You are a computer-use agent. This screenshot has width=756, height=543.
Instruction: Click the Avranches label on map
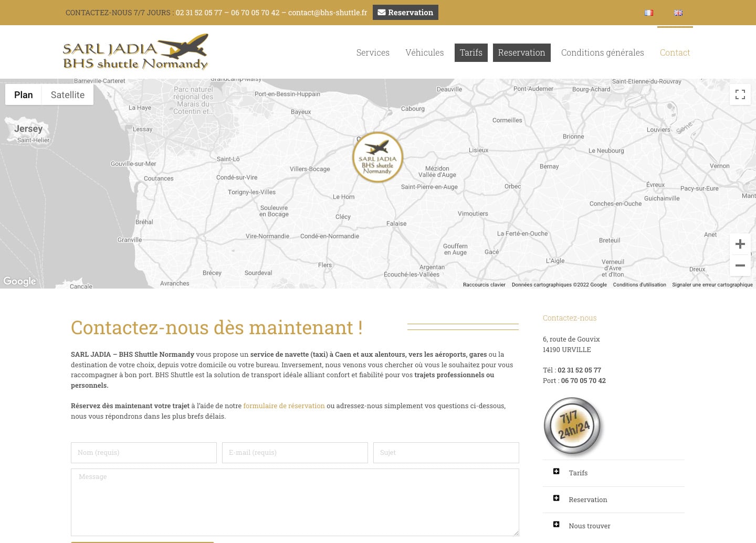pyautogui.click(x=175, y=283)
